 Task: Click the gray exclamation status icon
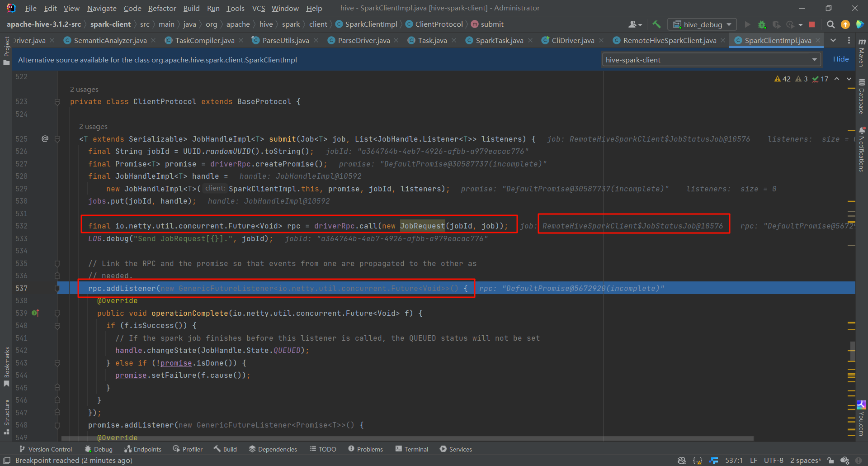tap(859, 461)
